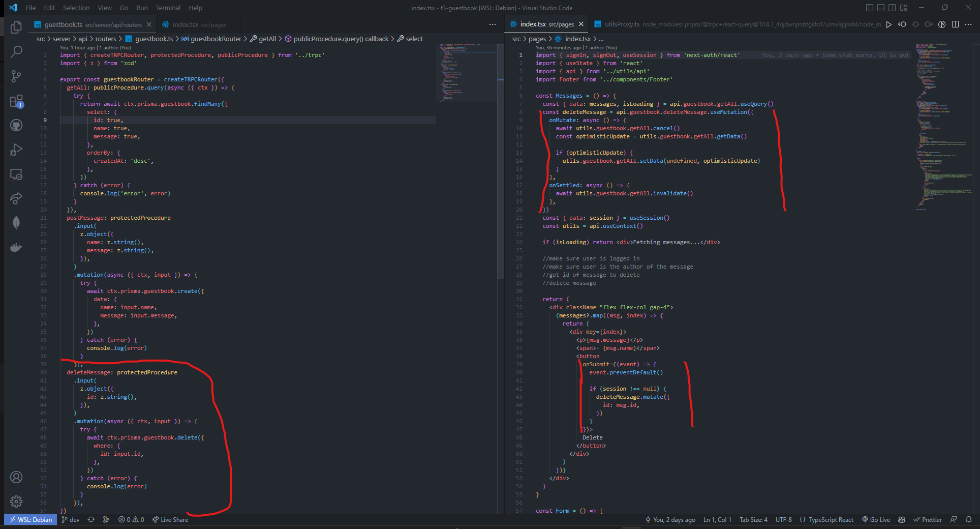Viewport: 980px width, 529px height.
Task: Open the Help menu
Action: coord(196,8)
